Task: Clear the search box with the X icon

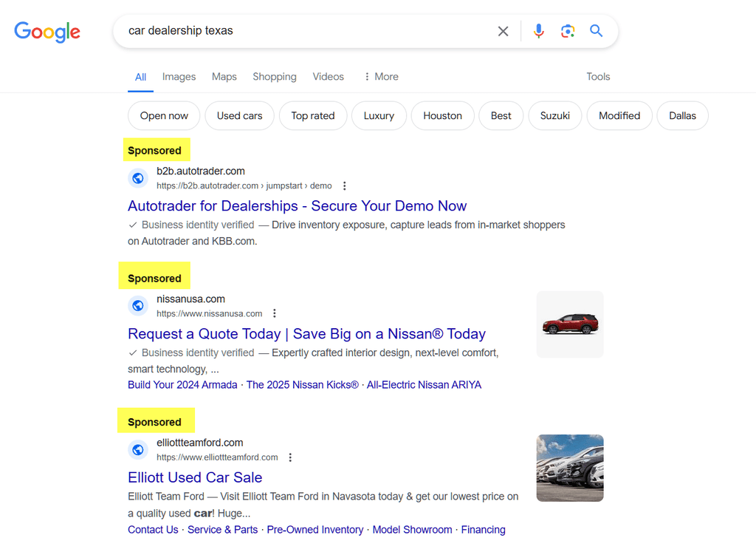Action: click(503, 31)
